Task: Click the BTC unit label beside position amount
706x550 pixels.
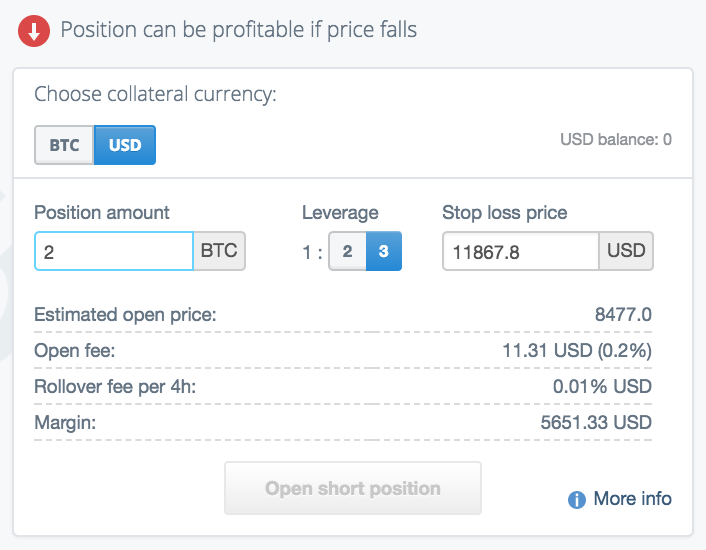Action: 219,251
